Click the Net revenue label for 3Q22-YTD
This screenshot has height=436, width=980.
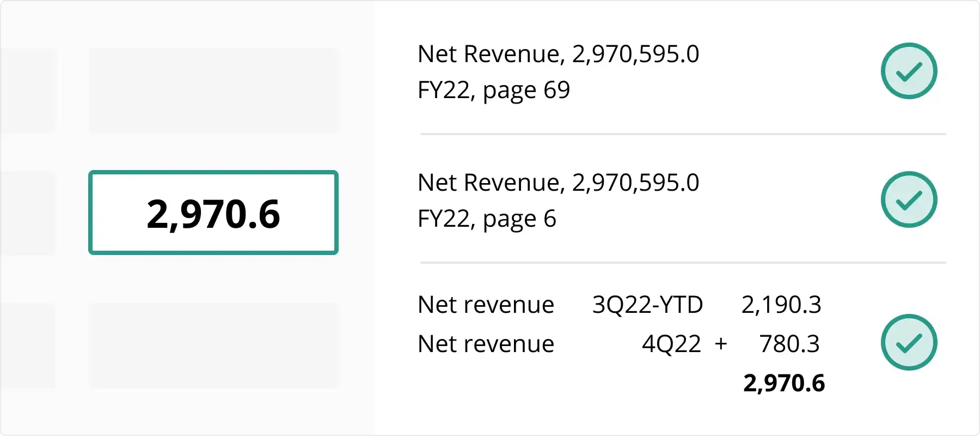pos(486,305)
